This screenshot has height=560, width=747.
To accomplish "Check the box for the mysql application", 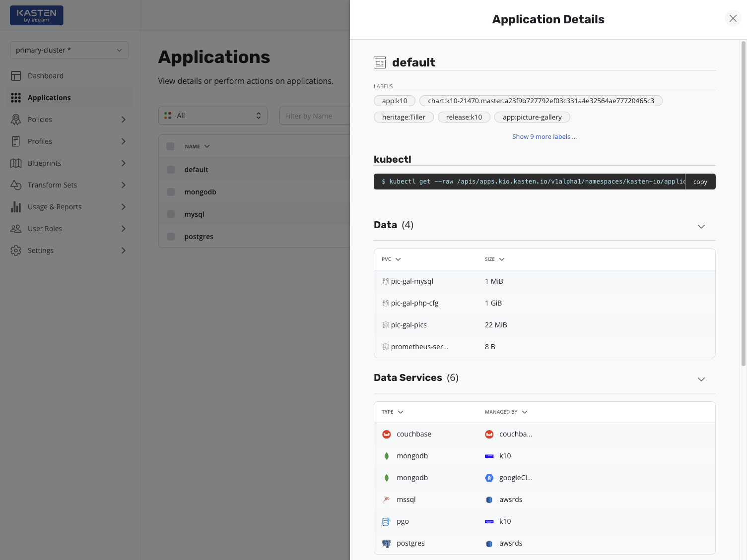I will click(171, 214).
